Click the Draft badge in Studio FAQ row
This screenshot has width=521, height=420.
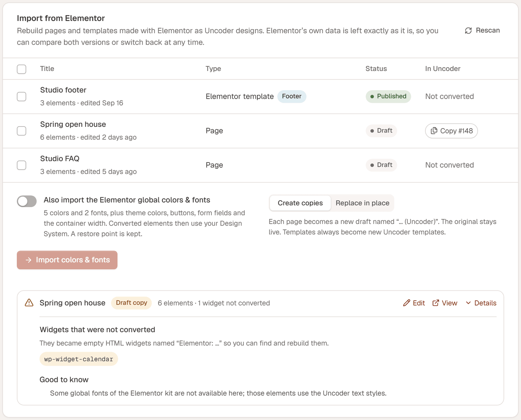point(381,165)
